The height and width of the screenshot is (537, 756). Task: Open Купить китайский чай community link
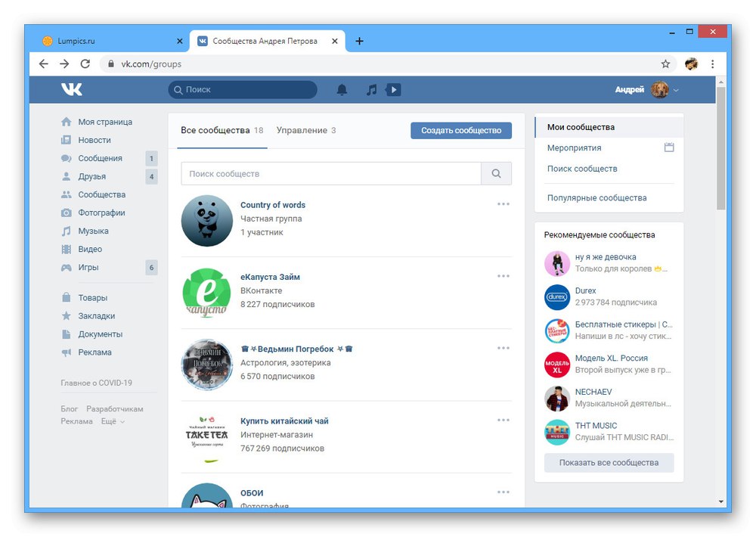pyautogui.click(x=284, y=421)
